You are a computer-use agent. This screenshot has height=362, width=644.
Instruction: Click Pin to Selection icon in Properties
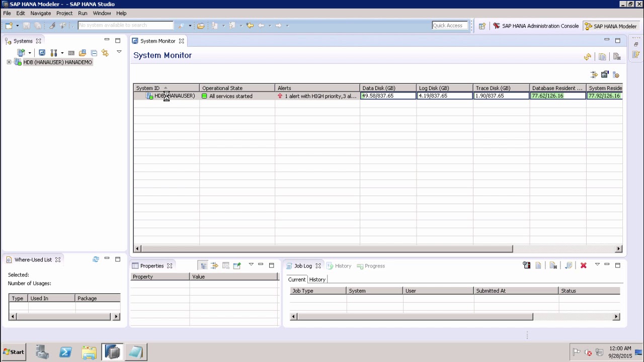click(x=237, y=265)
